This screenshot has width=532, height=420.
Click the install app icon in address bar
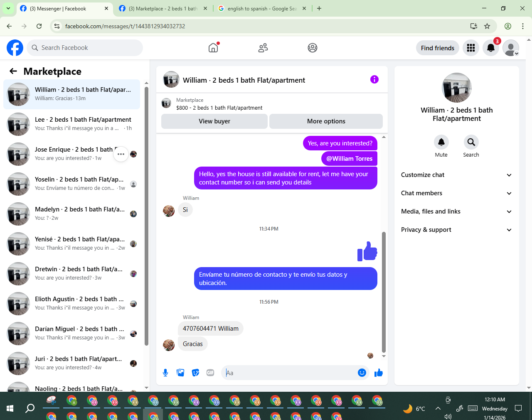point(473,26)
